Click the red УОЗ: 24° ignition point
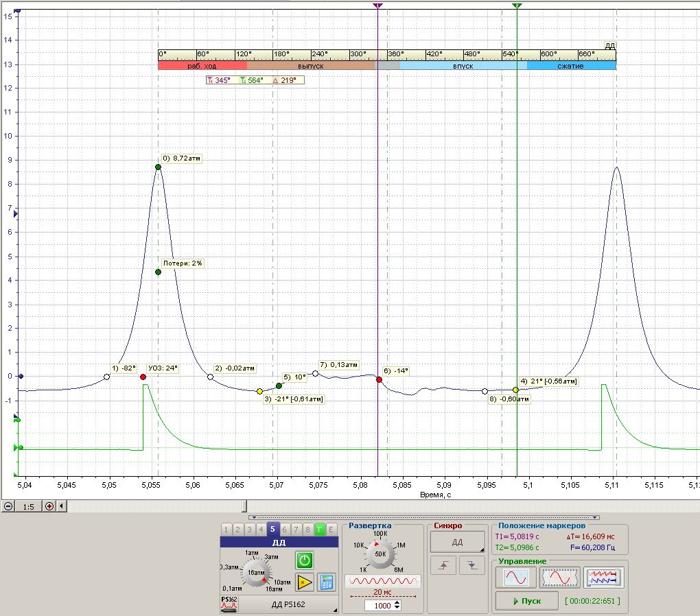 [143, 377]
